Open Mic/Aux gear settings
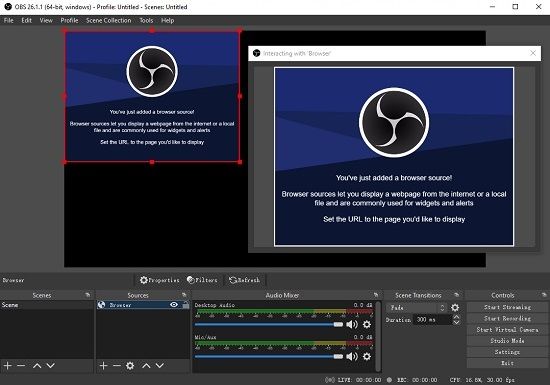Image resolution: width=550 pixels, height=385 pixels. pos(367,357)
